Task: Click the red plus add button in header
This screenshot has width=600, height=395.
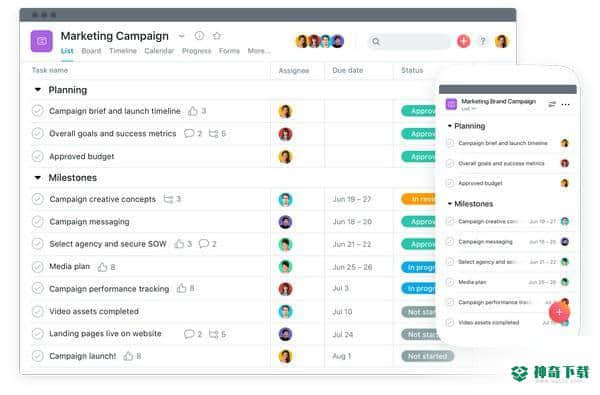Action: coord(463,41)
